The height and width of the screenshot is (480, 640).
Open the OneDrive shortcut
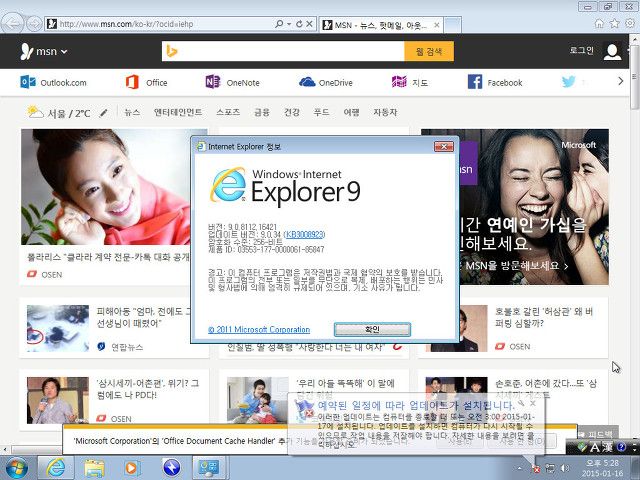pos(325,82)
